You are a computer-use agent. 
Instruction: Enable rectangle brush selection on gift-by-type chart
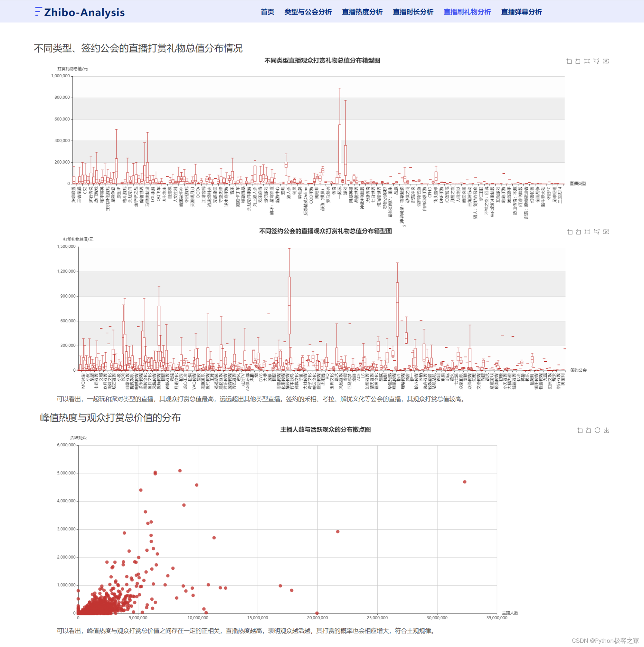587,61
